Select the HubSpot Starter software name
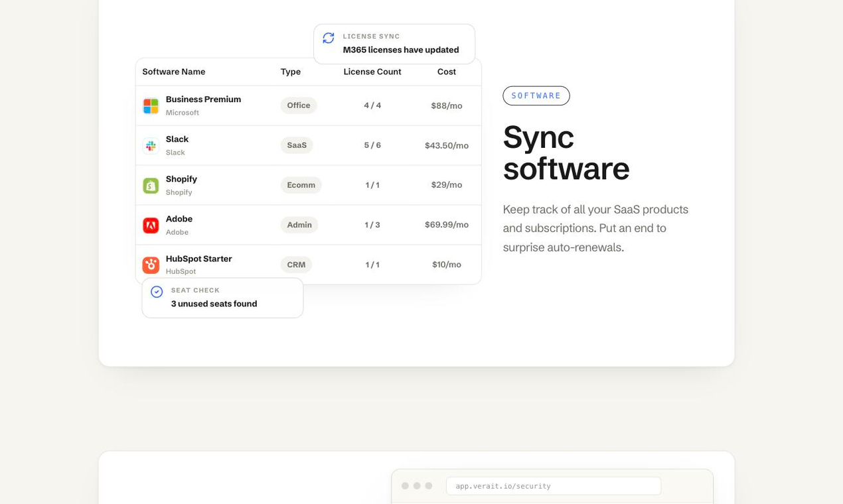Viewport: 843px width, 504px height. click(198, 259)
